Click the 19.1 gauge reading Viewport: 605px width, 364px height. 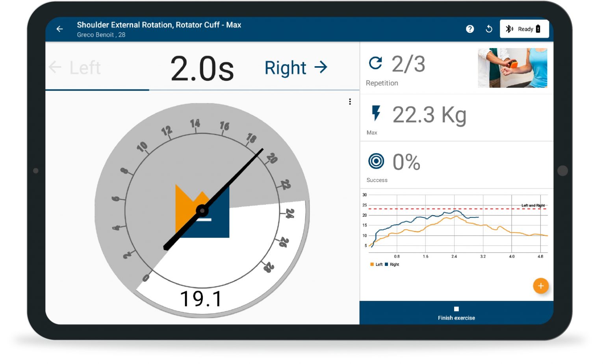(201, 299)
